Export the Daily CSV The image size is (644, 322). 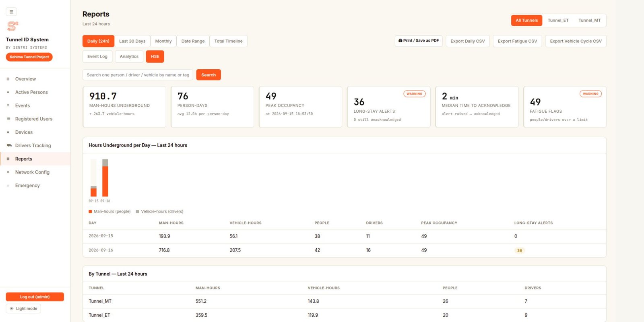click(468, 41)
